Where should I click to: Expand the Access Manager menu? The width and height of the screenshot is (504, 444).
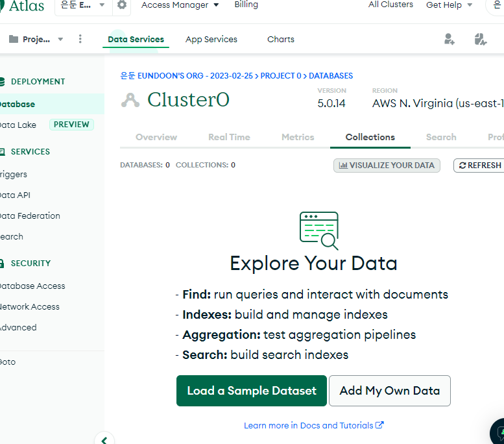[x=180, y=5]
